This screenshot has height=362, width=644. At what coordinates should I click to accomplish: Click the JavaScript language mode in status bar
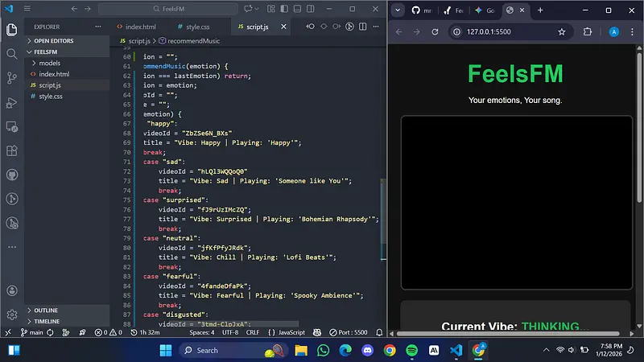point(287,332)
